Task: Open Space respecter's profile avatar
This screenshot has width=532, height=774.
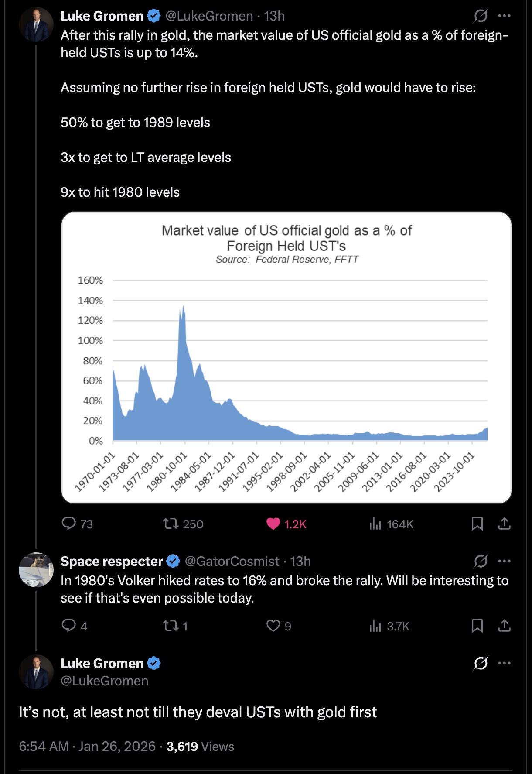Action: click(36, 570)
